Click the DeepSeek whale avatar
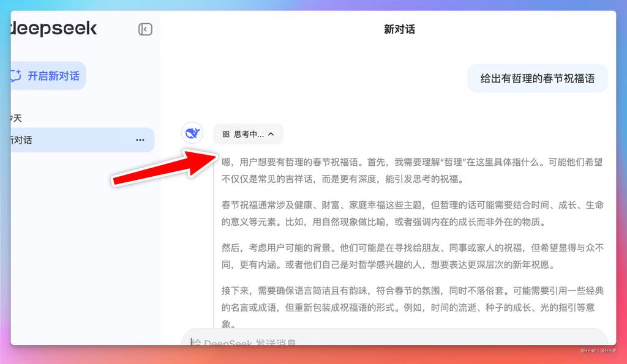 point(192,133)
